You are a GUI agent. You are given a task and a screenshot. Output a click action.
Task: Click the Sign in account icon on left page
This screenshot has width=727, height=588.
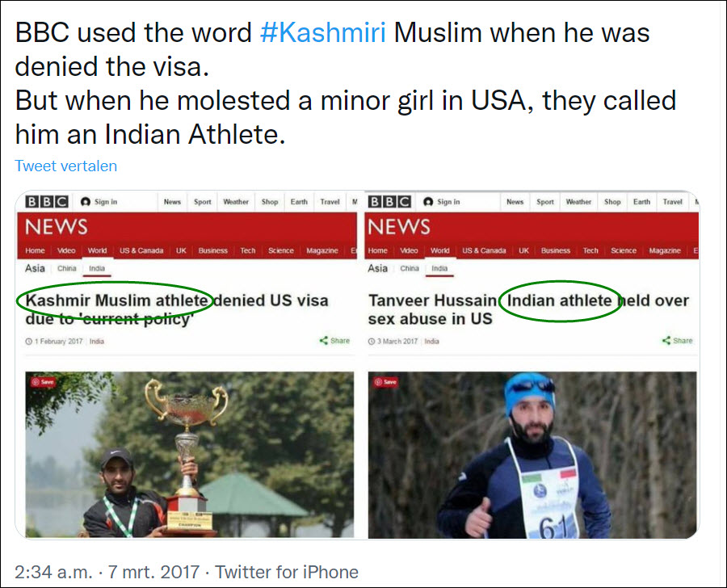tap(85, 202)
